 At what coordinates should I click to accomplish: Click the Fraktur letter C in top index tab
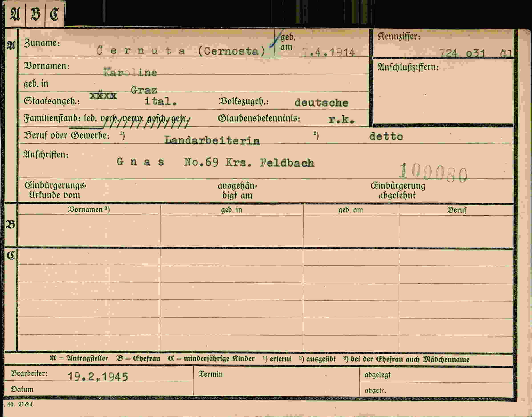click(x=54, y=14)
